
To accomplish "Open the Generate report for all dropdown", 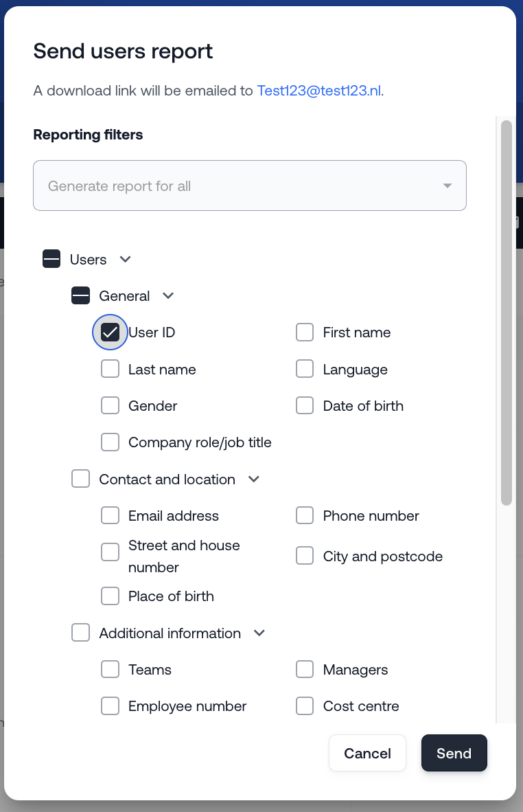I will (x=250, y=185).
